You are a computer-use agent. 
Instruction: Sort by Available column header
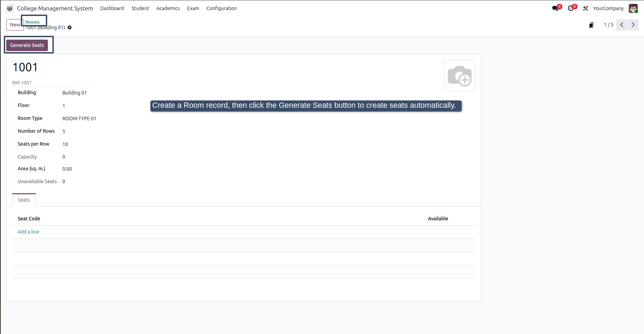pos(438,219)
